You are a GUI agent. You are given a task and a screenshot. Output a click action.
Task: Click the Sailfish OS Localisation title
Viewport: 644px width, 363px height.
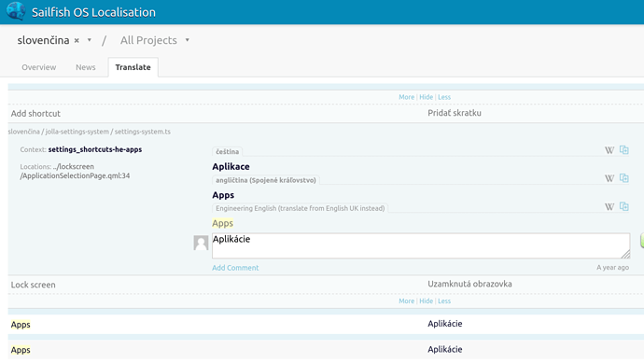(x=93, y=12)
